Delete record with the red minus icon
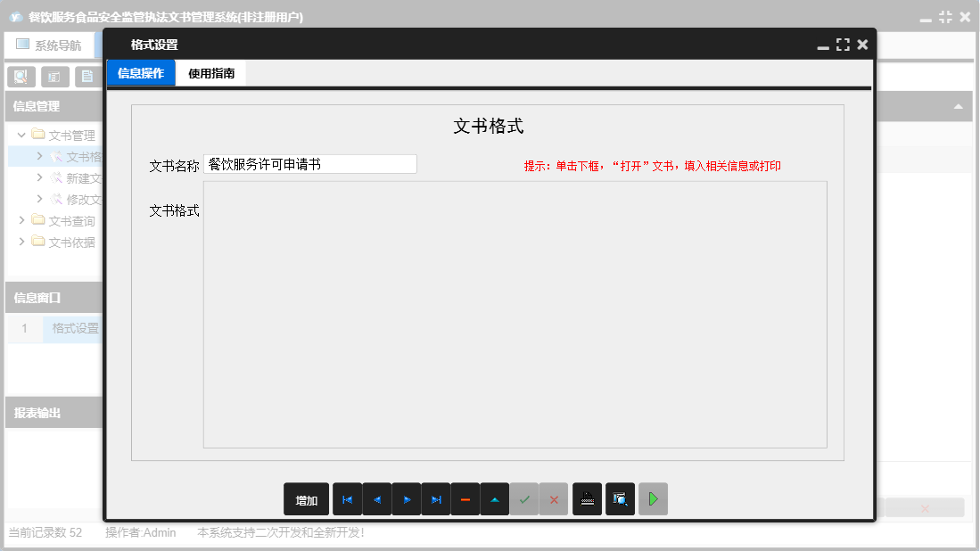 (465, 499)
